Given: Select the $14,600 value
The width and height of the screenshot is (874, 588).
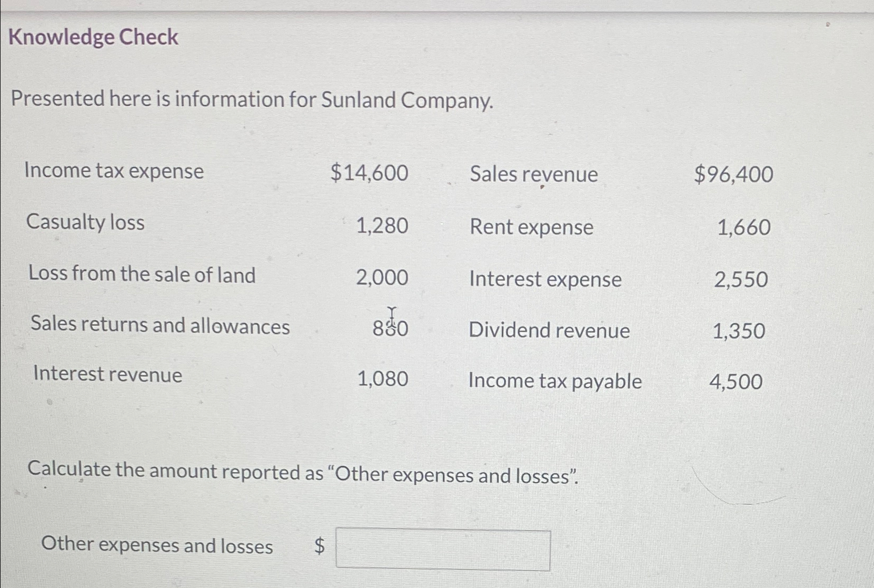Looking at the screenshot, I should 369,173.
